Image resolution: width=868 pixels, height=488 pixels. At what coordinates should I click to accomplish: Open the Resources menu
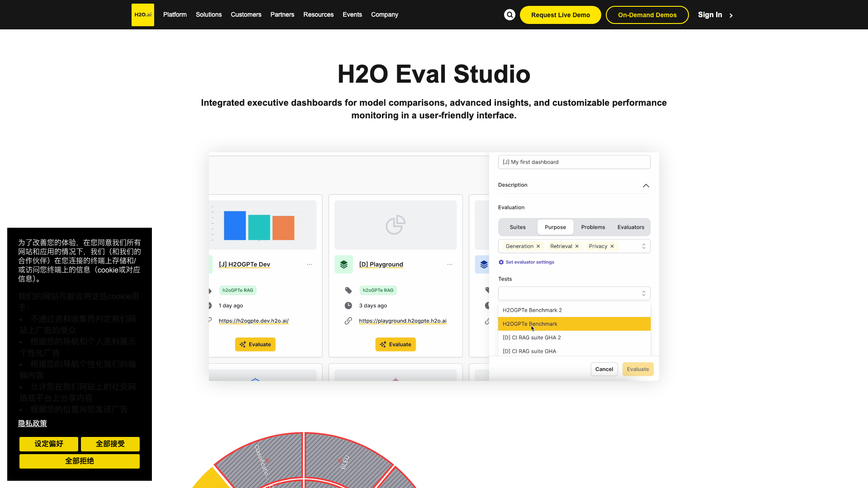point(318,14)
